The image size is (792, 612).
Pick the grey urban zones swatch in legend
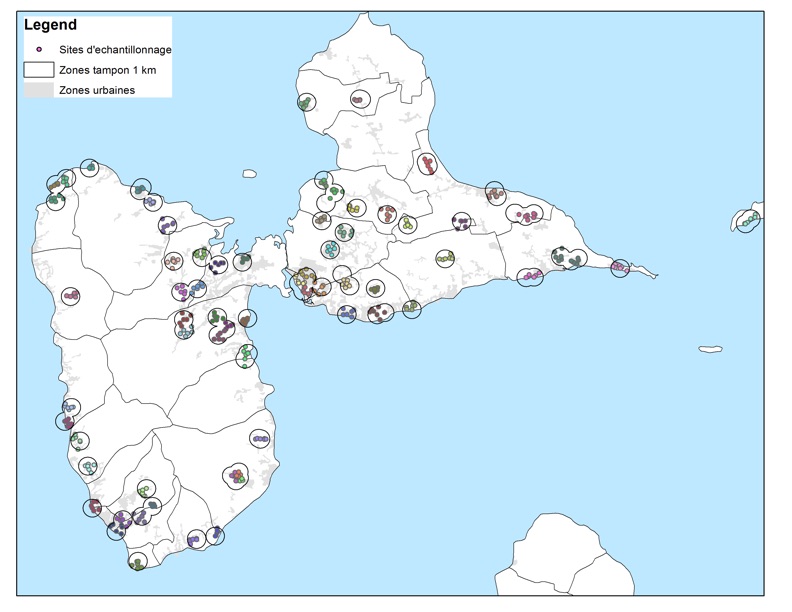point(39,90)
